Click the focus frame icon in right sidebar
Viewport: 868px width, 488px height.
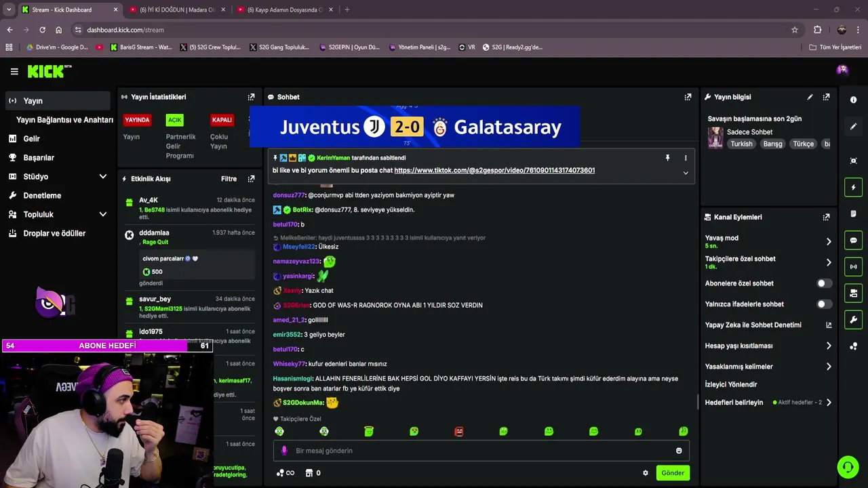tap(853, 161)
